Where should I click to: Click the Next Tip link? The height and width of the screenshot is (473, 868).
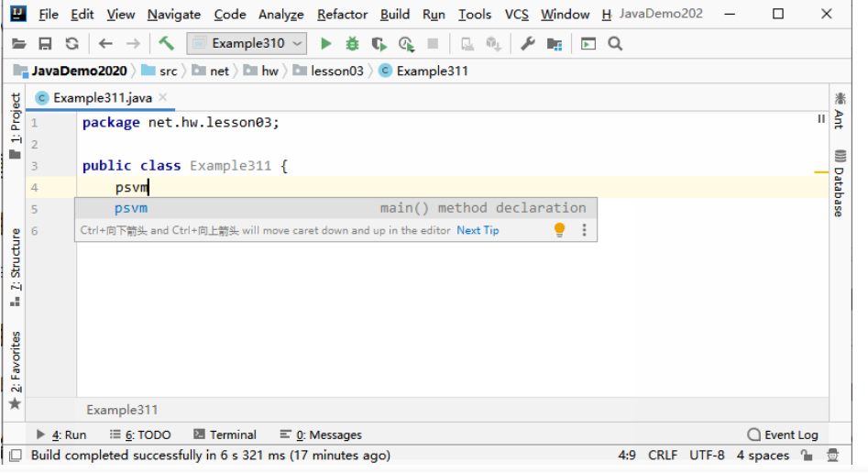coord(478,230)
